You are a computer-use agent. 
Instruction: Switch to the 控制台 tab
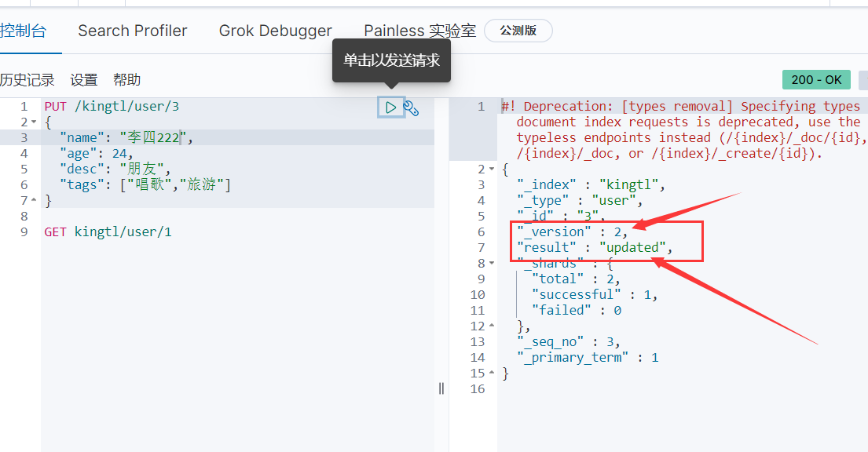[x=24, y=31]
